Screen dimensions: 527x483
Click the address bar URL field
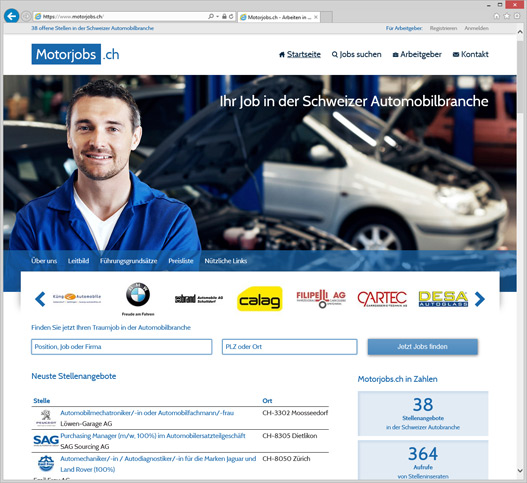121,16
